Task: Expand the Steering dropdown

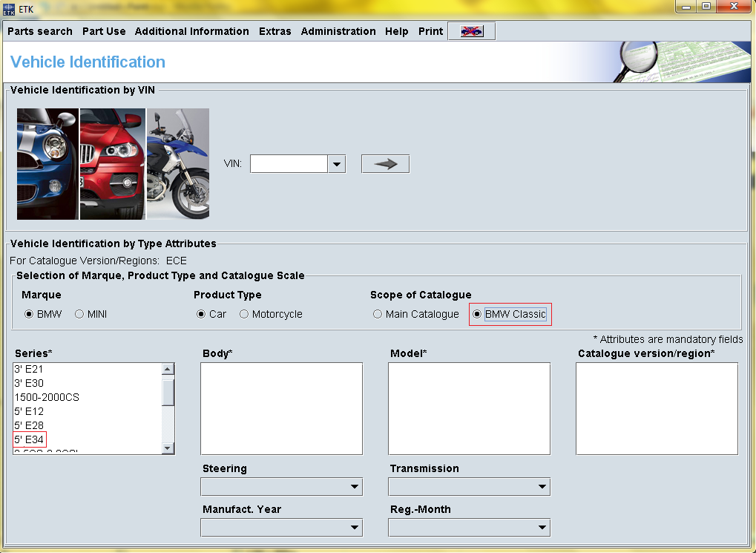Action: click(282, 486)
